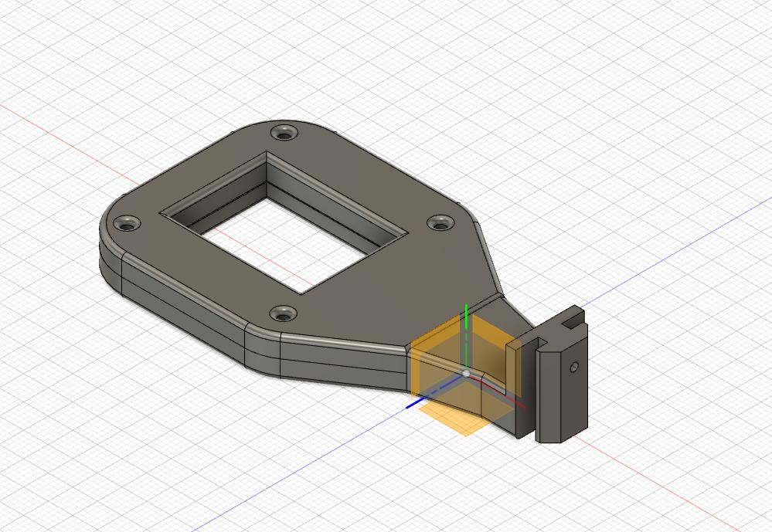Image resolution: width=772 pixels, height=532 pixels.
Task: Click the green vertical axis line above origin
Action: click(466, 337)
